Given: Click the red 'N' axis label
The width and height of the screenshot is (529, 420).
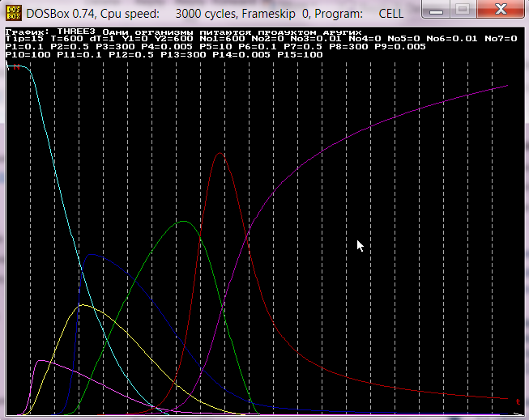Looking at the screenshot, I should [x=16, y=66].
